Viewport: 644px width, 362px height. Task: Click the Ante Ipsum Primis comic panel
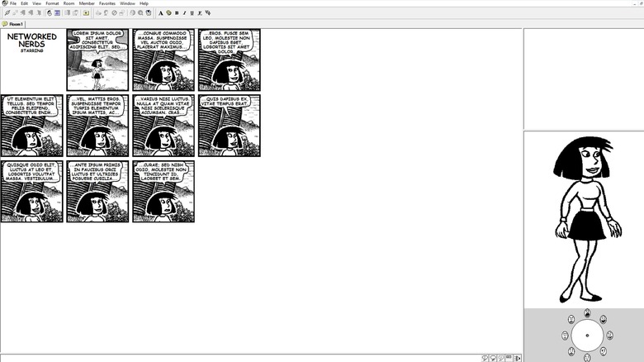click(97, 191)
